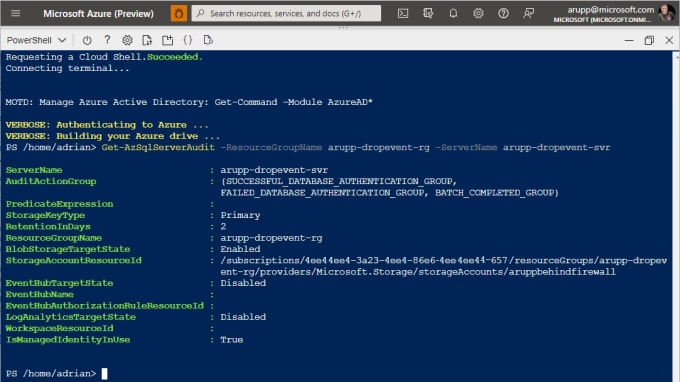Open the feedback icon
The width and height of the screenshot is (680, 382).
coord(528,13)
